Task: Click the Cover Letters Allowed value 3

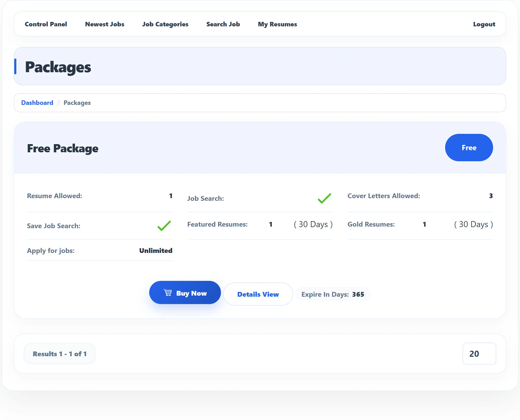Action: point(491,196)
